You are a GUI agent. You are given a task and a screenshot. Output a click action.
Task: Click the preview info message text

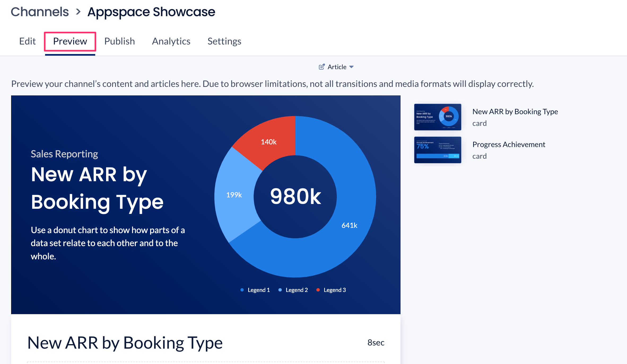pos(272,84)
